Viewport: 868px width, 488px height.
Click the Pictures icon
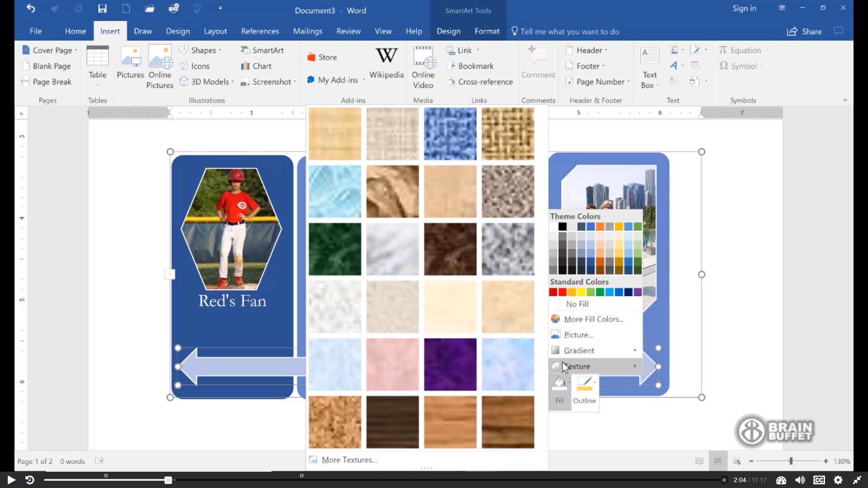130,63
